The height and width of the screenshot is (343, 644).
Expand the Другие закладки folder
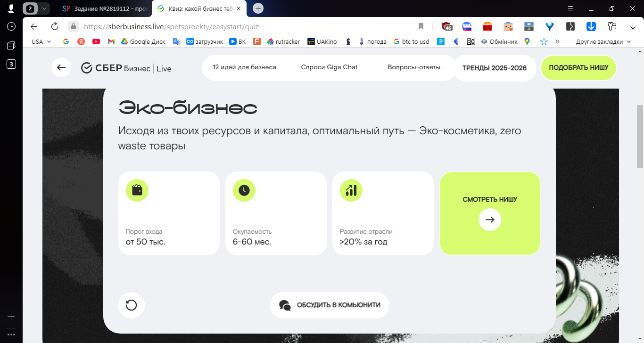click(x=603, y=41)
